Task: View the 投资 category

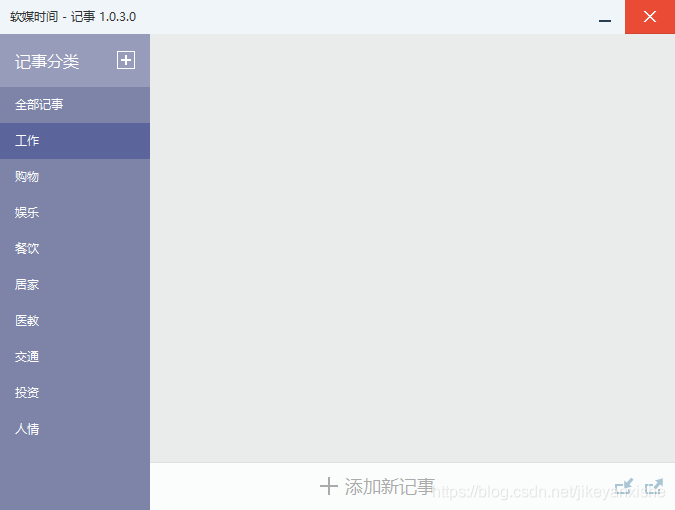Action: tap(75, 393)
